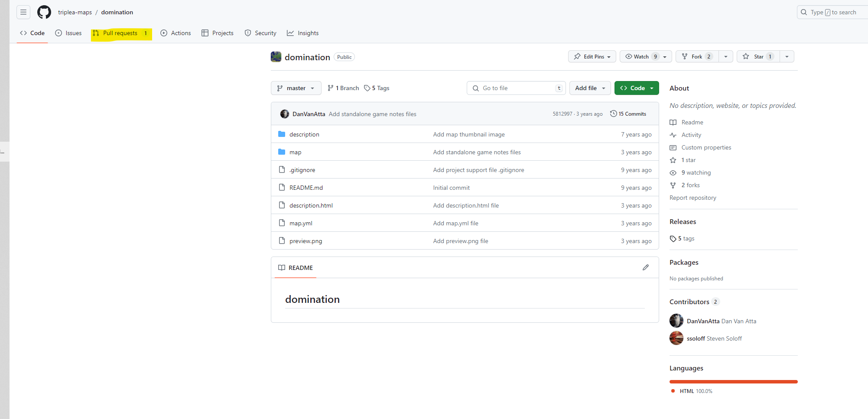Expand the master branch dropdown
868x419 pixels.
click(296, 88)
